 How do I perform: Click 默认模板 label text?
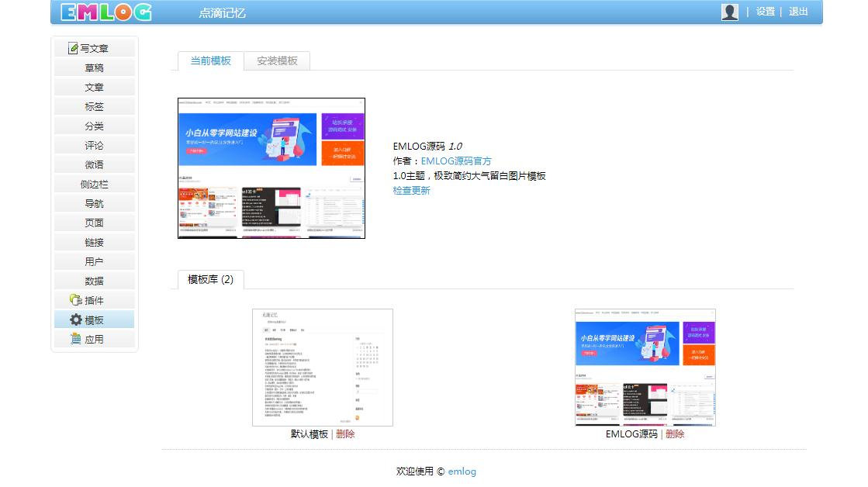tap(310, 434)
